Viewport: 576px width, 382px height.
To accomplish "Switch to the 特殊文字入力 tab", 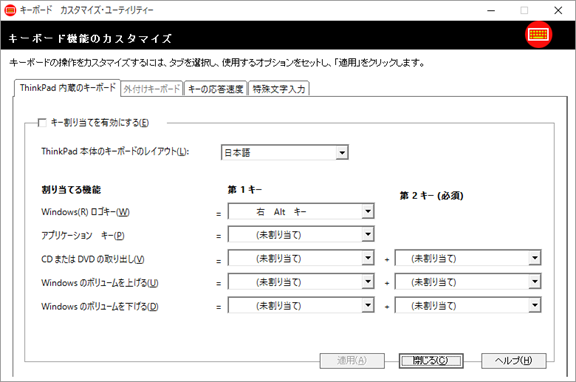I will [279, 89].
